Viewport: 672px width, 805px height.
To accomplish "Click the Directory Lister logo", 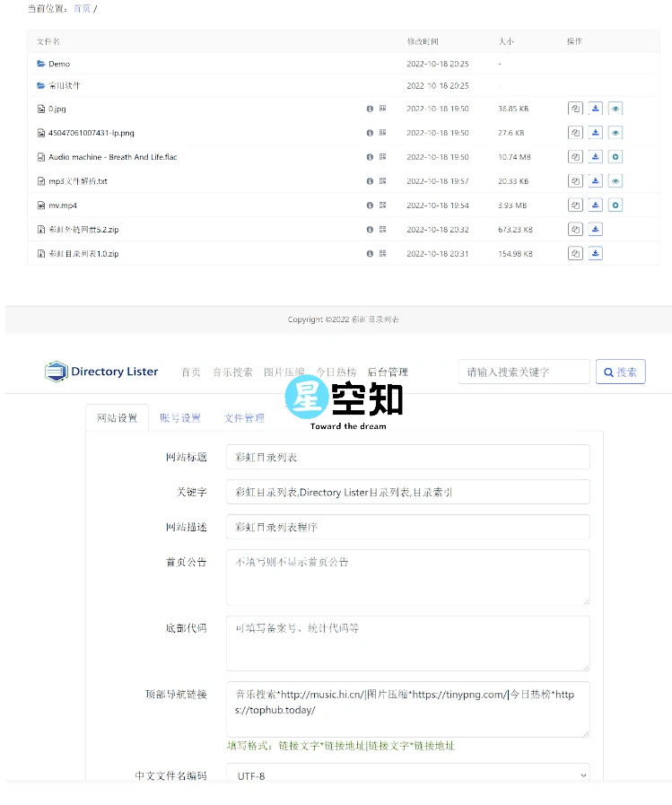I will coord(101,372).
